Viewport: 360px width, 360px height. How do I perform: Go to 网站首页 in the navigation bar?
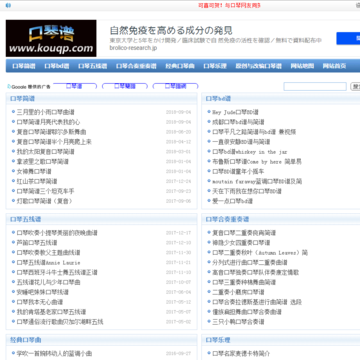334,66
